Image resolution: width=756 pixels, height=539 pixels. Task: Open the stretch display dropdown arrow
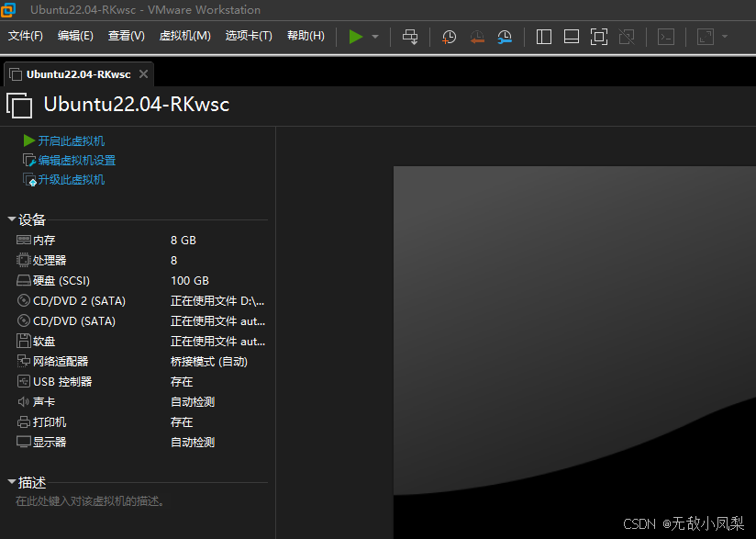point(724,37)
